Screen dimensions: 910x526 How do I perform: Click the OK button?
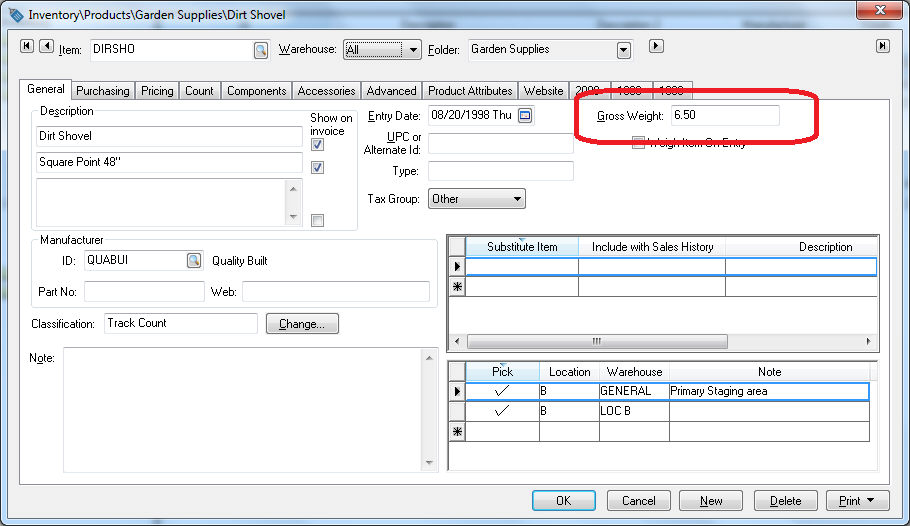click(x=564, y=500)
